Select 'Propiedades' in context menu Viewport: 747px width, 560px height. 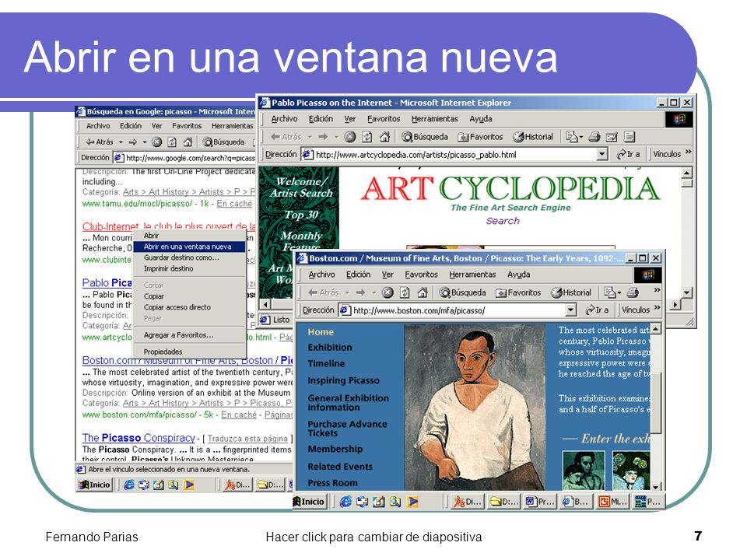pyautogui.click(x=188, y=352)
